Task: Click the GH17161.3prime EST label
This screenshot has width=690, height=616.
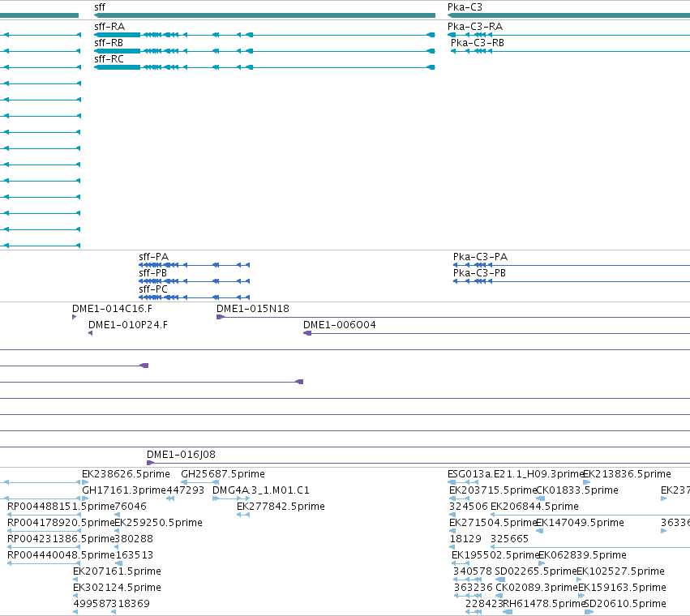Action: [x=124, y=490]
